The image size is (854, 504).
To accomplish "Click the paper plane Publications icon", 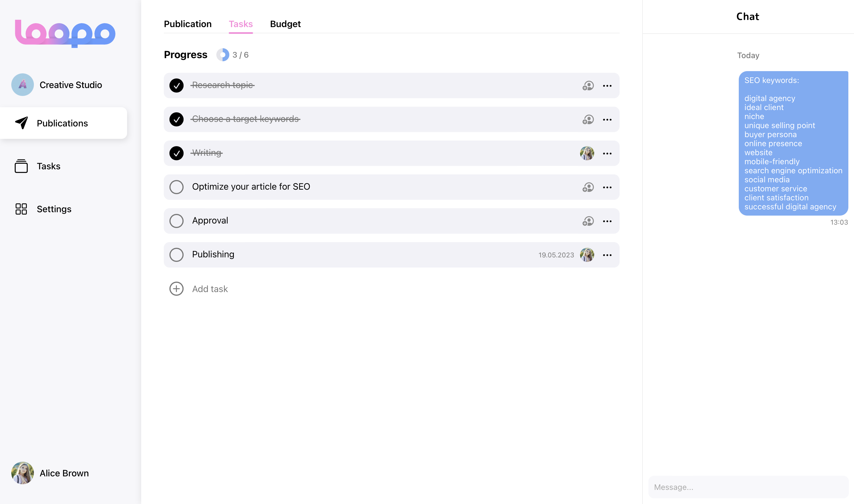I will 21,123.
